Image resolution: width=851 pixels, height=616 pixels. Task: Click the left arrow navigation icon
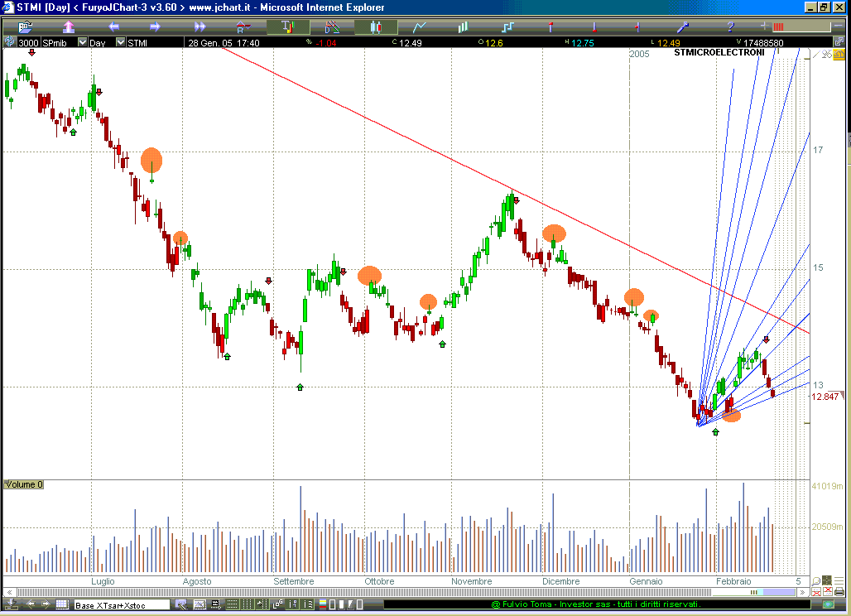[x=113, y=26]
